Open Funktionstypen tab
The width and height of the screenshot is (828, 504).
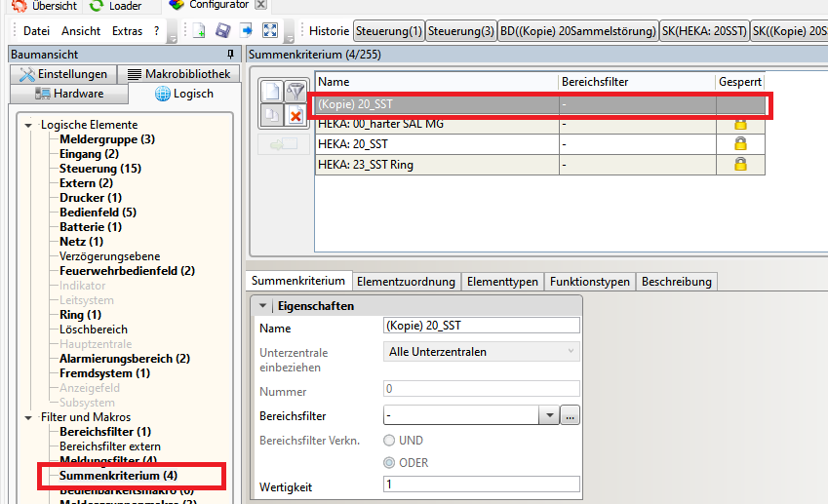(590, 282)
